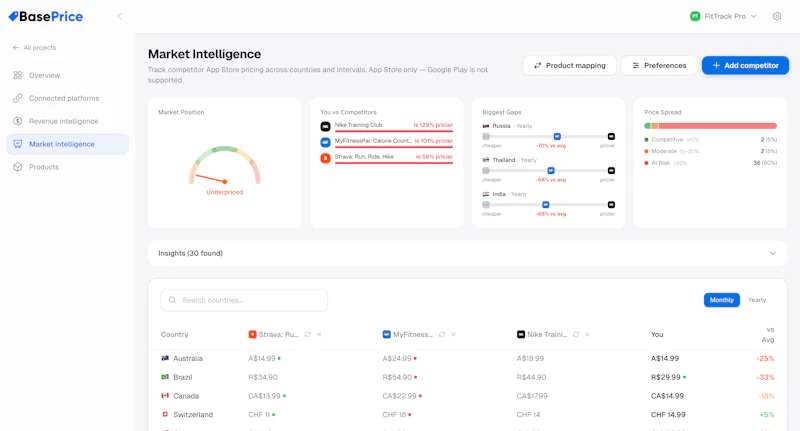The width and height of the screenshot is (800, 431).
Task: Click the Thailand Yearly gap slider marker
Action: pos(551,171)
